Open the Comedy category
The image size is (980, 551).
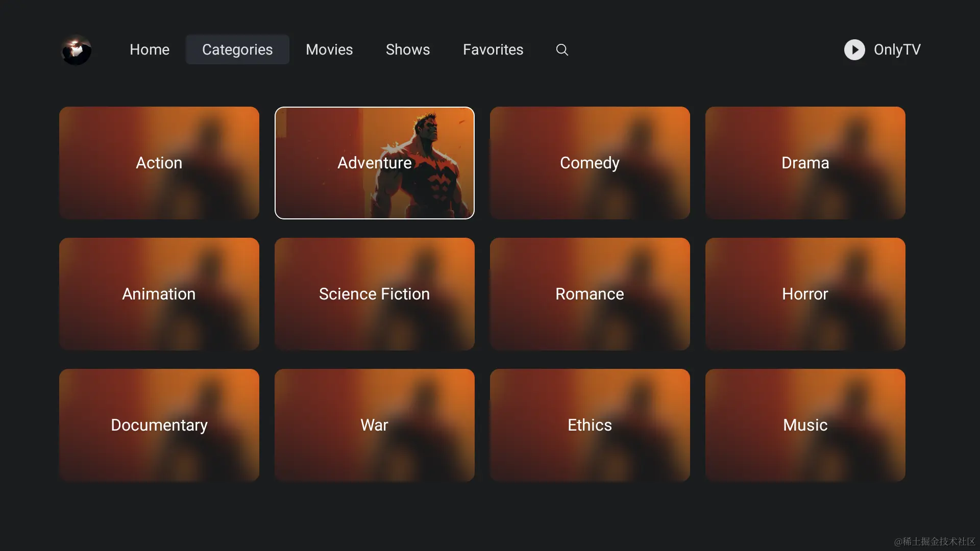(x=590, y=163)
